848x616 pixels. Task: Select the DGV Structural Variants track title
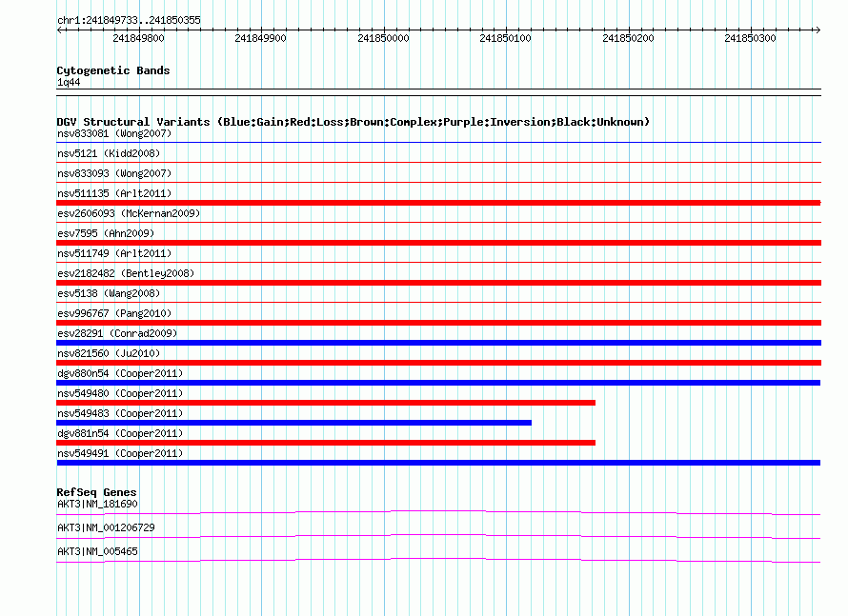[x=353, y=122]
